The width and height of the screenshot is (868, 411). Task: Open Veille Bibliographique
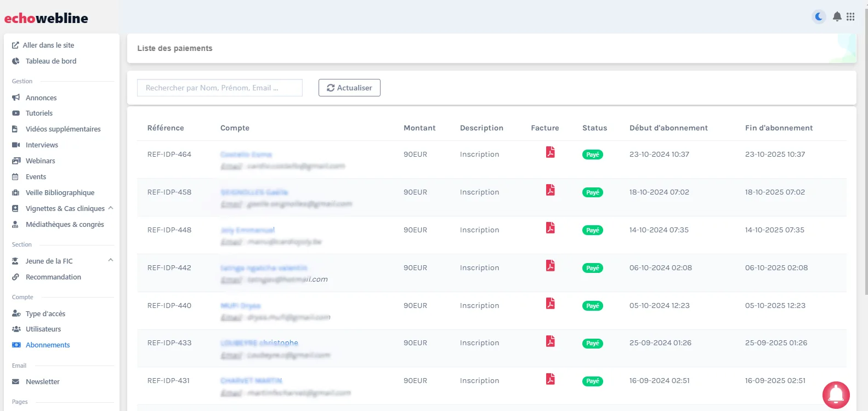point(53,192)
